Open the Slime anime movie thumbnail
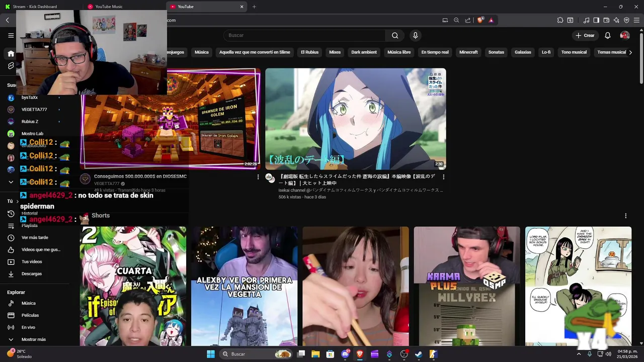 click(355, 119)
